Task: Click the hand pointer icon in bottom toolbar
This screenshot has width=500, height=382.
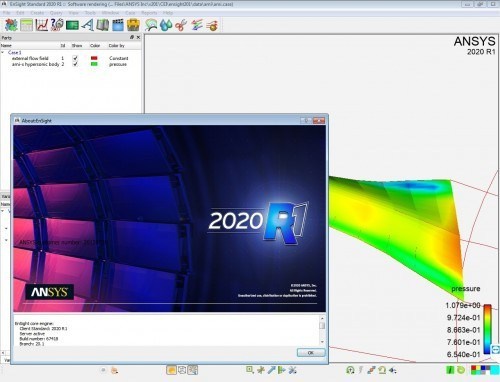Action: pyautogui.click(x=114, y=370)
